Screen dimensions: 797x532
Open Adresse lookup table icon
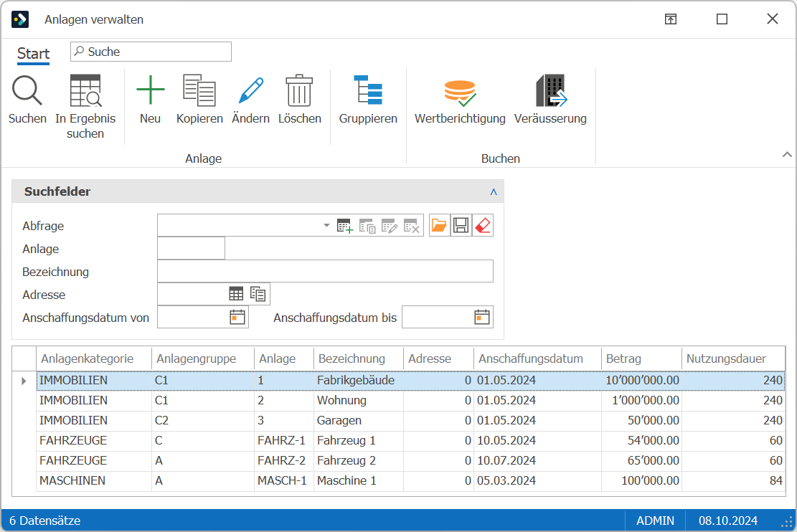pos(236,294)
